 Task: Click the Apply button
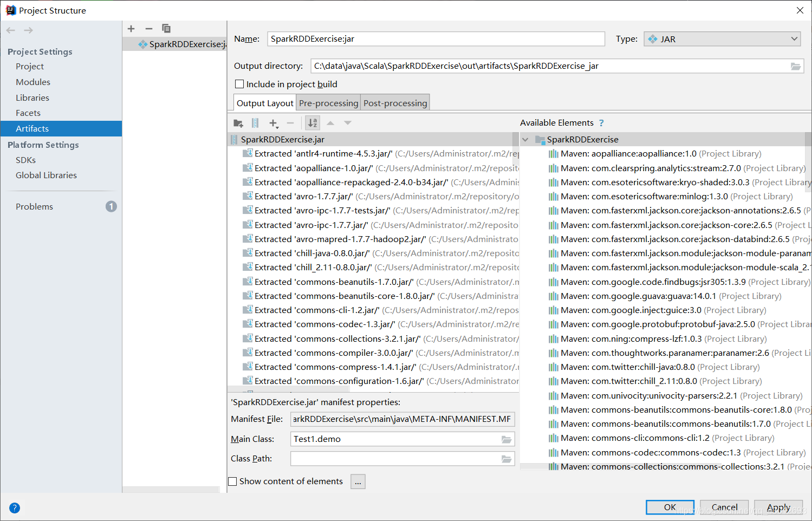[778, 507]
